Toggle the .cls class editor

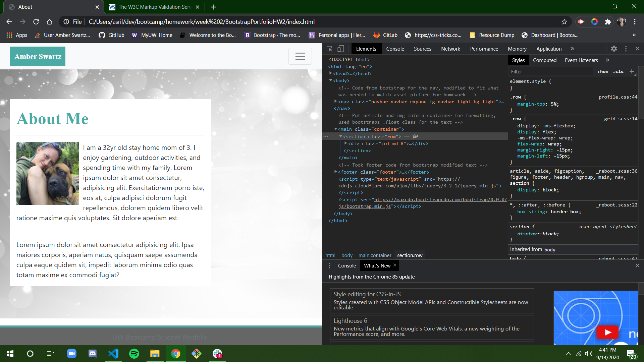(x=618, y=71)
